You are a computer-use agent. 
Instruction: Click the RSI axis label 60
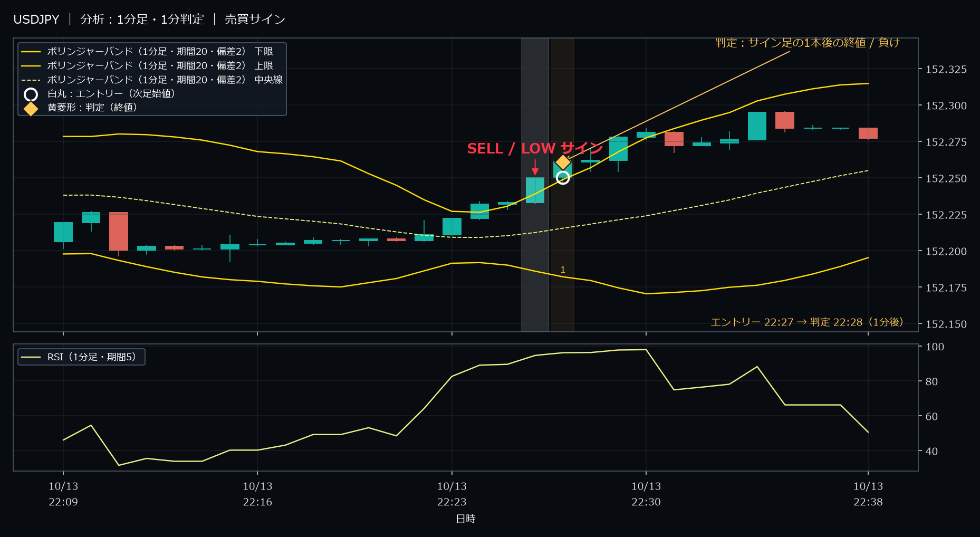click(931, 416)
